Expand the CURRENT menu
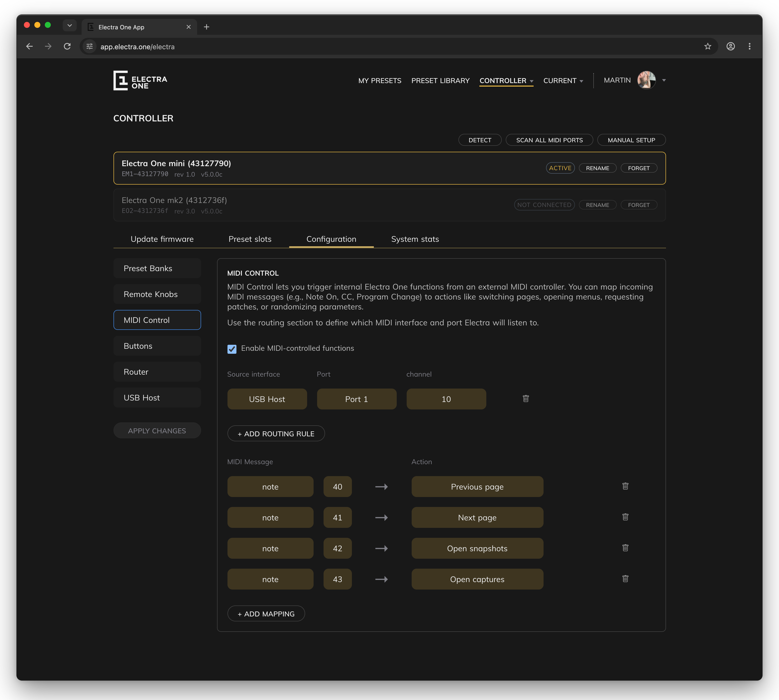Image resolution: width=779 pixels, height=700 pixels. tap(563, 80)
